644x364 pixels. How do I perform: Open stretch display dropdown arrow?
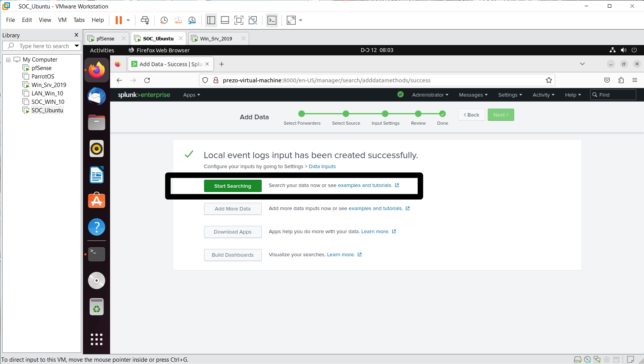(301, 20)
